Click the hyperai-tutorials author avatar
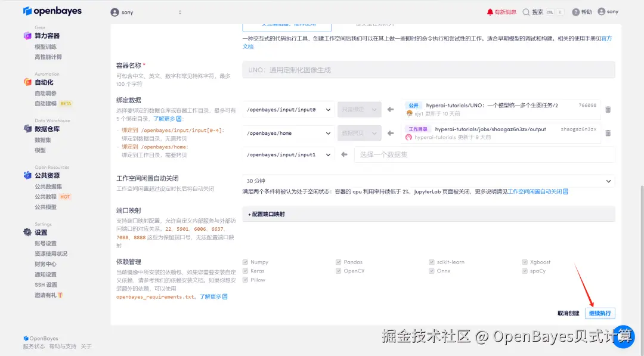The image size is (644, 356). coord(408,137)
